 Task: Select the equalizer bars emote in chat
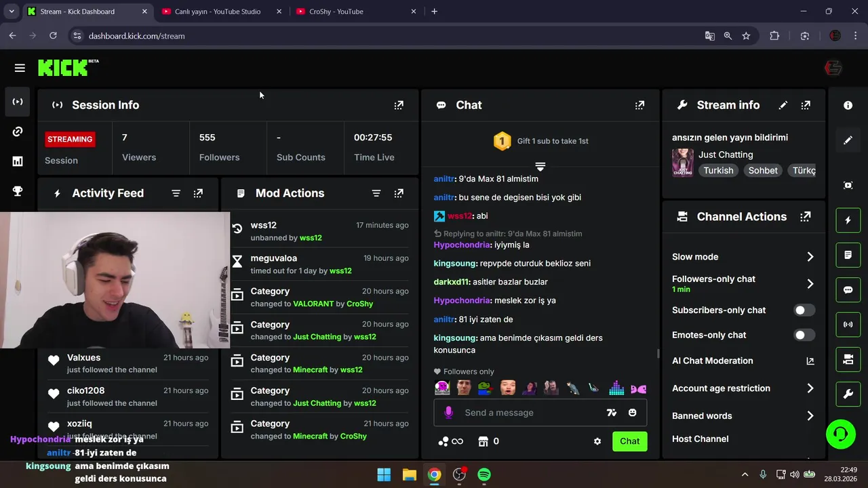(x=616, y=388)
